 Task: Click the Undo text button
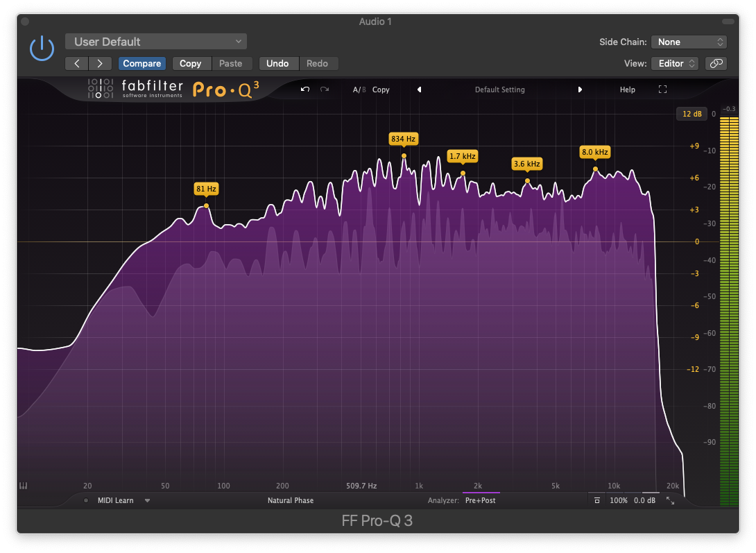pos(277,63)
